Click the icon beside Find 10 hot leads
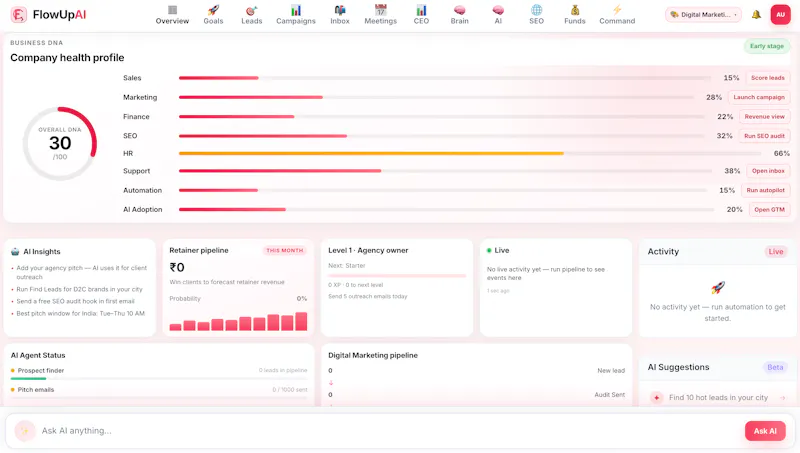The height and width of the screenshot is (453, 800). point(657,397)
